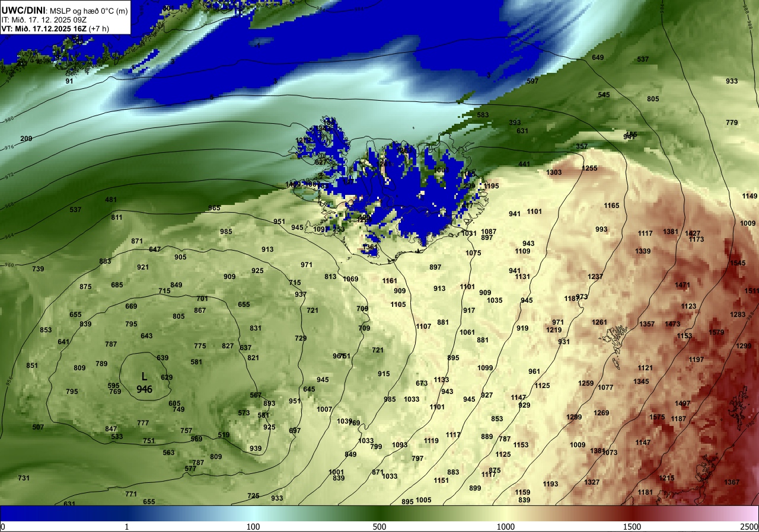This screenshot has width=759, height=532.
Task: Click the 639 value near the low
Action: pyautogui.click(x=162, y=358)
